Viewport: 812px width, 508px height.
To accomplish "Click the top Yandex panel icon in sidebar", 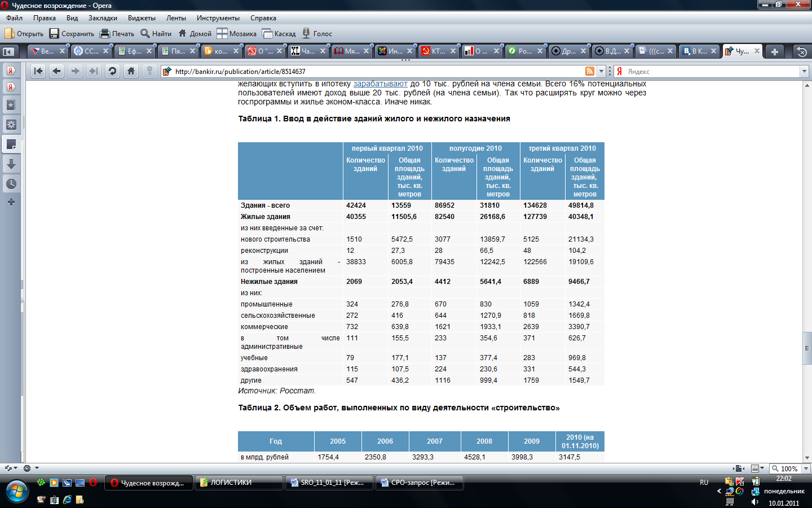I will [11, 70].
